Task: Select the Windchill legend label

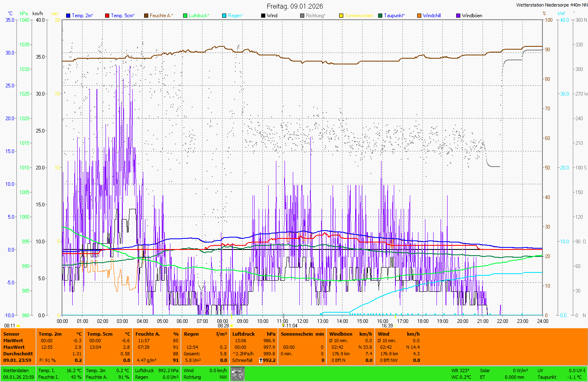Action: point(432,16)
